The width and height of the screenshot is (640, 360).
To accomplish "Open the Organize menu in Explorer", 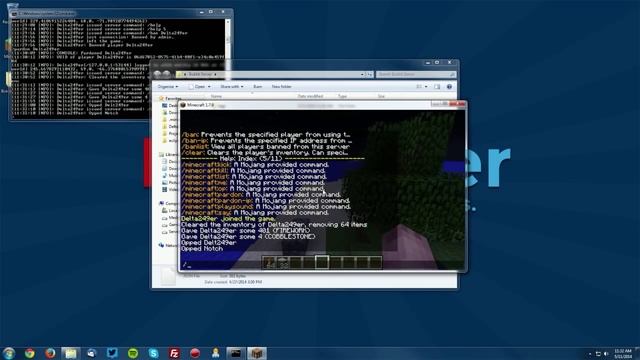I will (168, 87).
